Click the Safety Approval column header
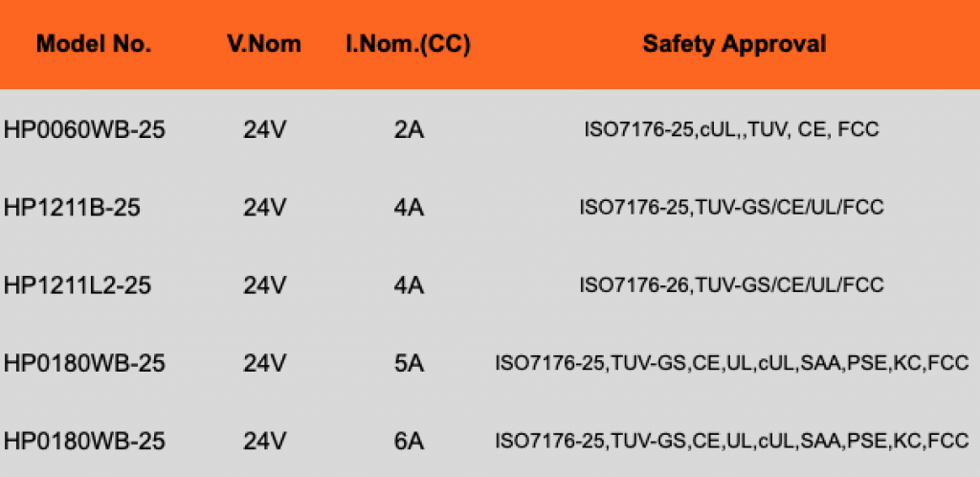Viewport: 980px width, 477px height. click(734, 44)
